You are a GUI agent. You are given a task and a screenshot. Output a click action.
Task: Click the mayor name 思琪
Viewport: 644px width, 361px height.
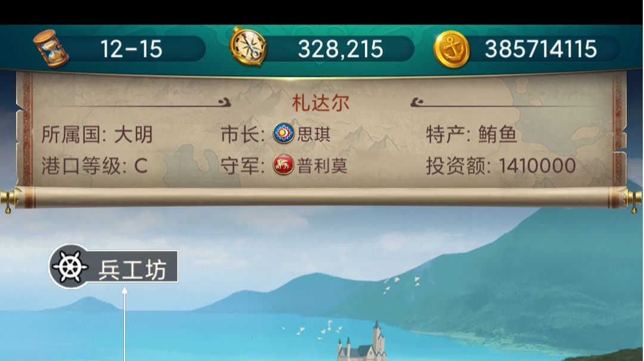pyautogui.click(x=314, y=134)
